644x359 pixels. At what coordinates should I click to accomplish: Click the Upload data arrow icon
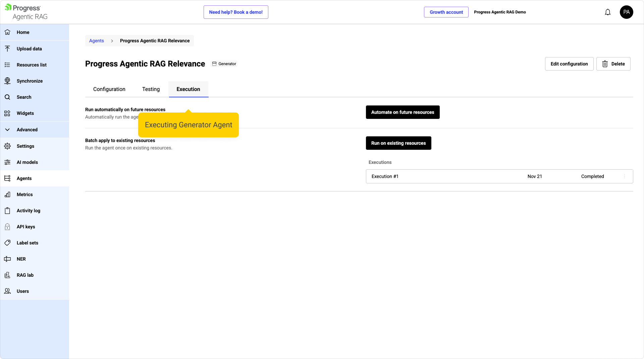[x=7, y=49]
